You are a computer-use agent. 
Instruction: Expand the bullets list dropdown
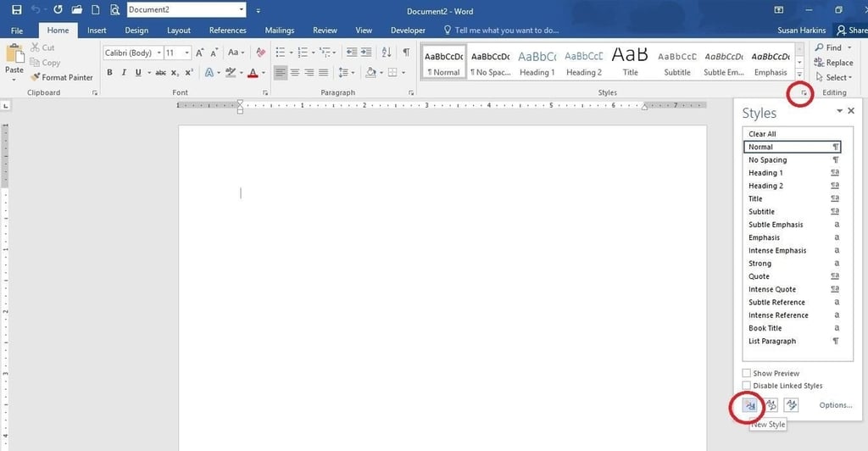click(x=292, y=53)
